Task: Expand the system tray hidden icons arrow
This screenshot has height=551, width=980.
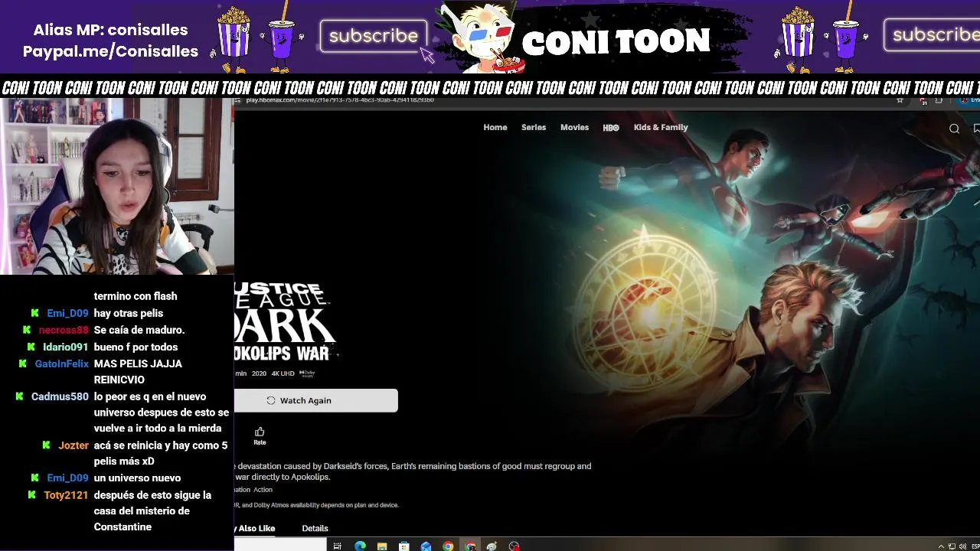Action: 941,546
